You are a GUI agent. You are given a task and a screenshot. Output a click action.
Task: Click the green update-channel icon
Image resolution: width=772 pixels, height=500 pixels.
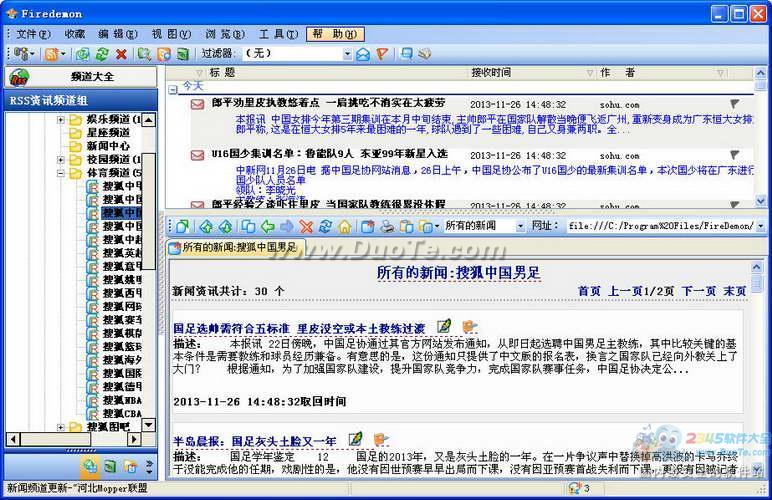[82, 54]
